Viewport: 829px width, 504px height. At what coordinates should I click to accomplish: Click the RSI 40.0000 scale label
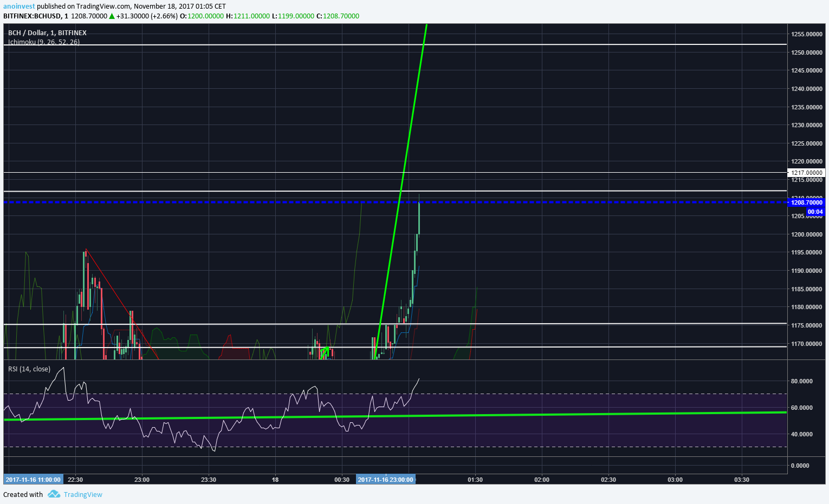click(801, 434)
